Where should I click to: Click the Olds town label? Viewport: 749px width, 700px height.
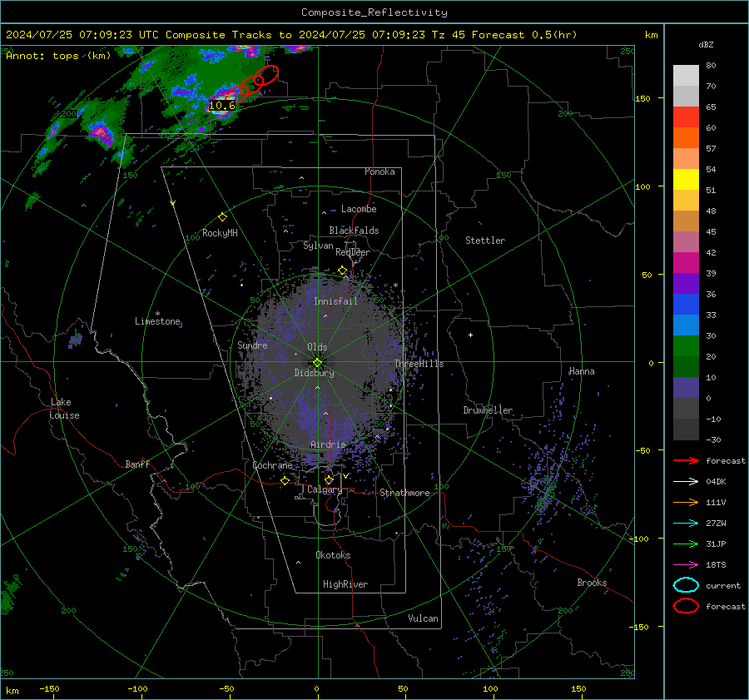[x=317, y=347]
